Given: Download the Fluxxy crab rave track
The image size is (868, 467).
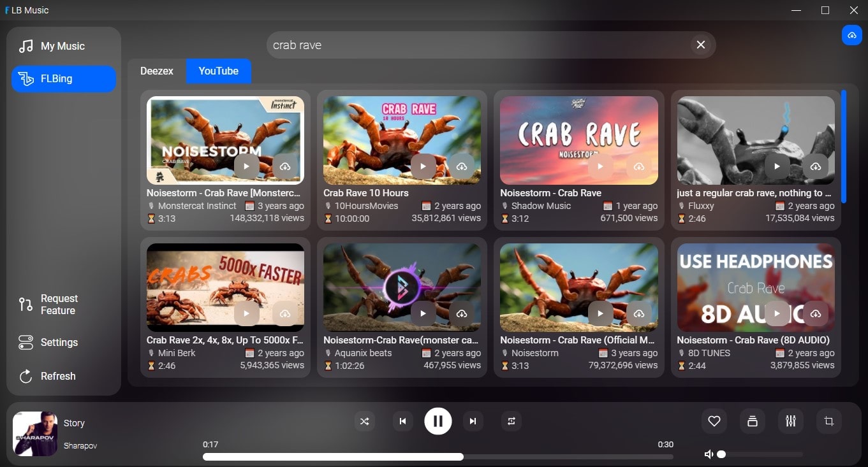Looking at the screenshot, I should (816, 166).
